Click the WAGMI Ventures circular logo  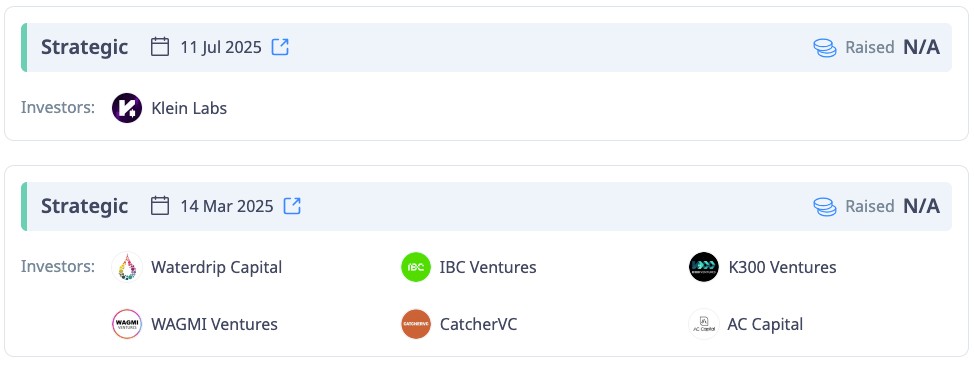127,324
